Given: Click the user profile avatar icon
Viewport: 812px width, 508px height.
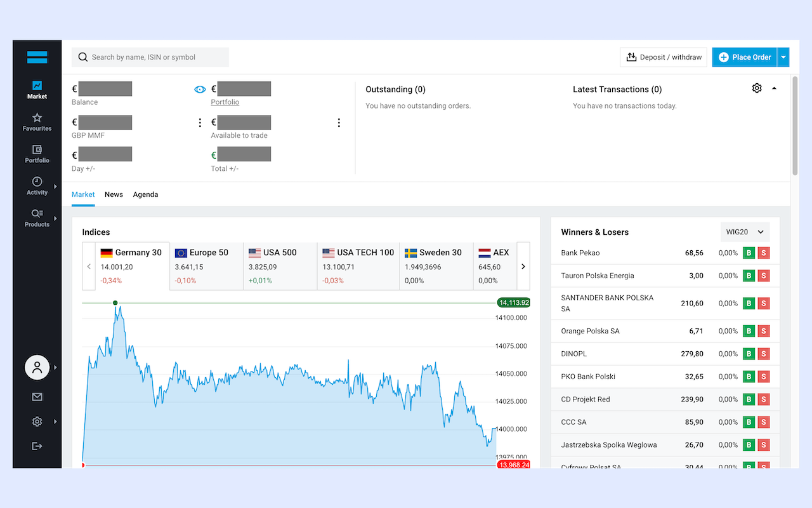Looking at the screenshot, I should tap(37, 367).
